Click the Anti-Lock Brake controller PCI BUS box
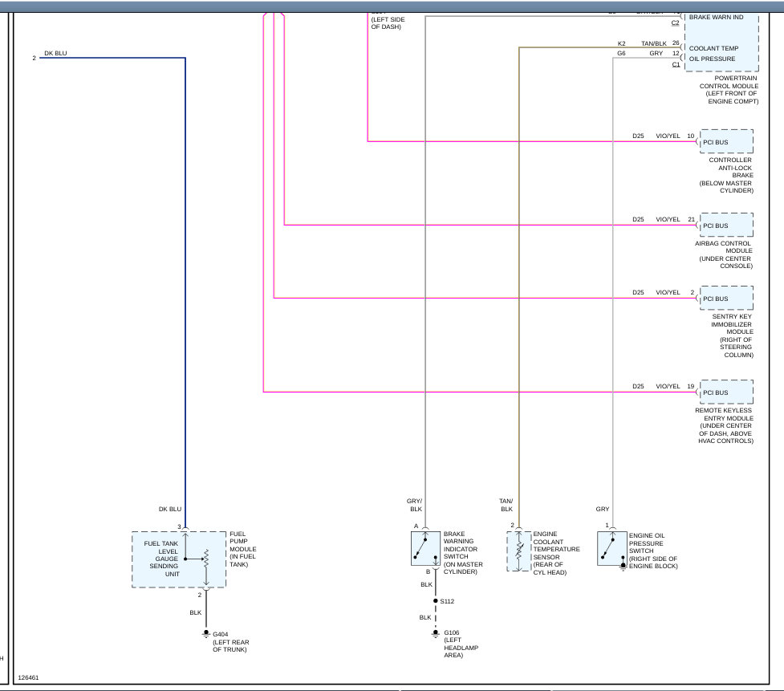Screen dimensions: 784x691 tap(726, 141)
